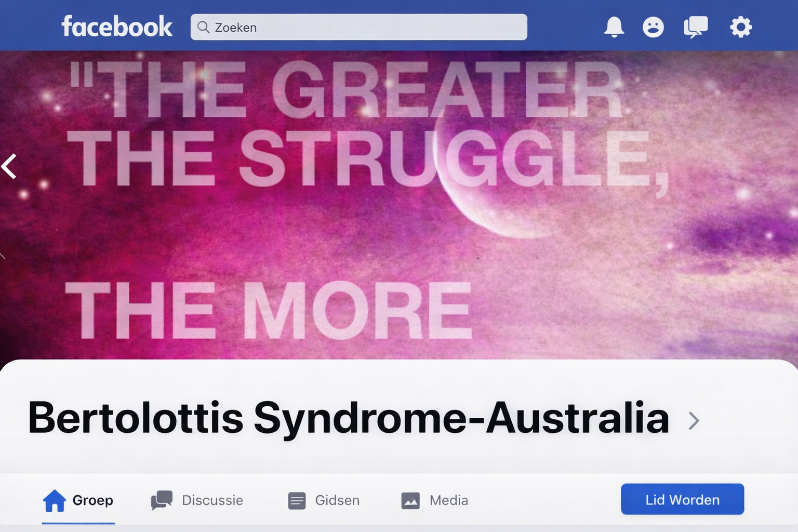Click the house icon of Groep tab
This screenshot has width=798, height=532.
click(55, 500)
